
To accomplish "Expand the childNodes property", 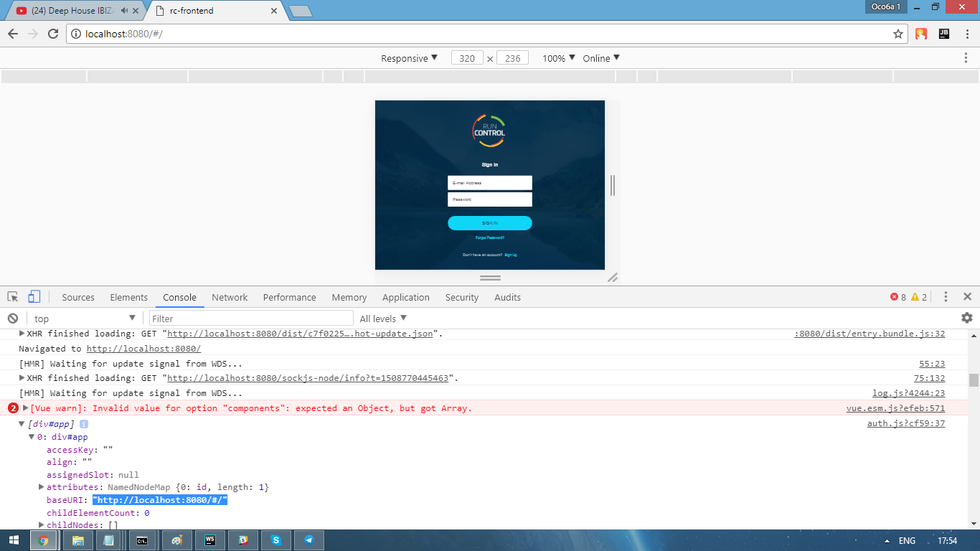I will pyautogui.click(x=42, y=525).
